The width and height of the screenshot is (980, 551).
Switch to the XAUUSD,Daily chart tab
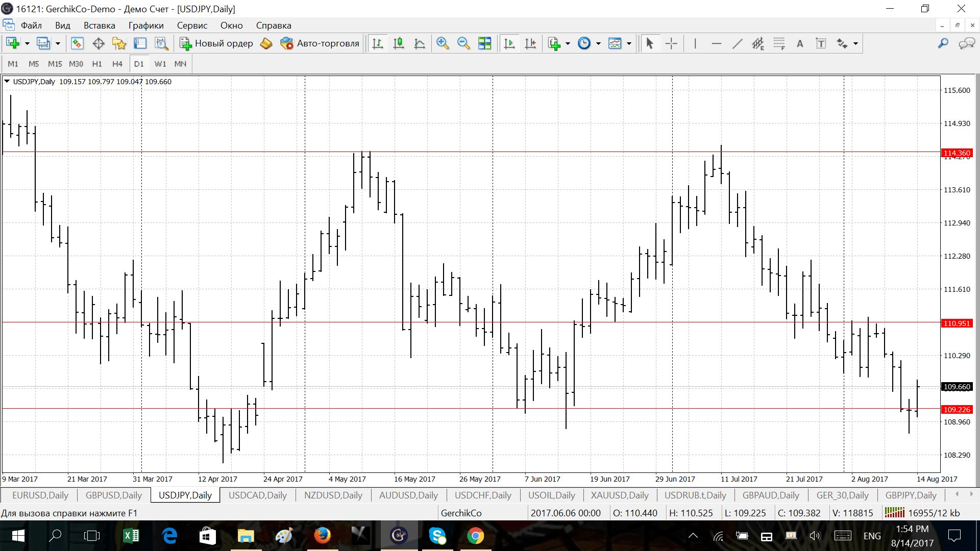pyautogui.click(x=619, y=495)
